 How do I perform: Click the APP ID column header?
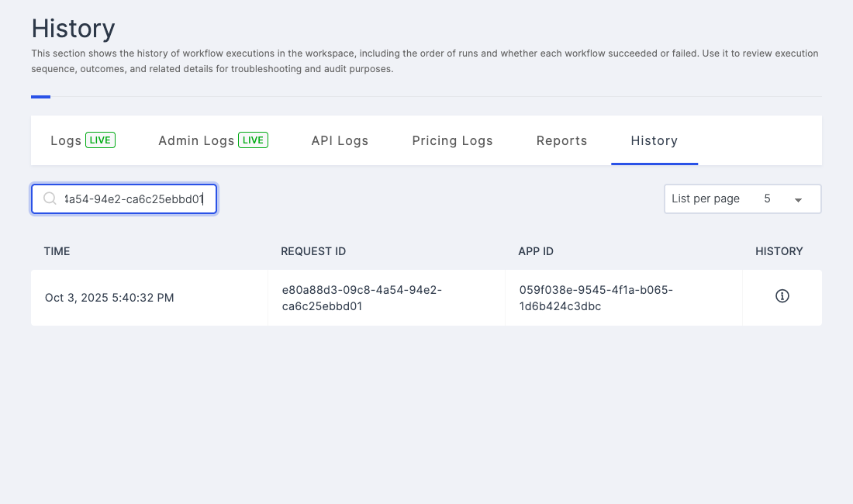pos(536,251)
